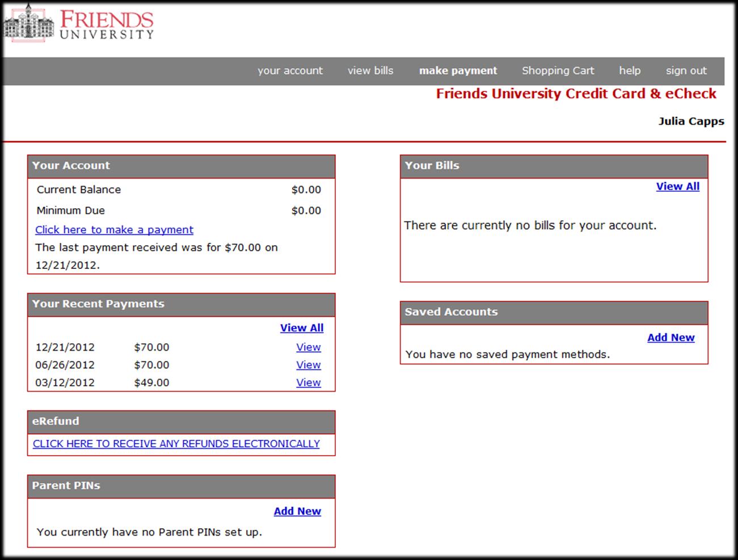The width and height of the screenshot is (738, 560).
Task: Select the 03/12/2012 date in recent payments
Action: (x=65, y=382)
